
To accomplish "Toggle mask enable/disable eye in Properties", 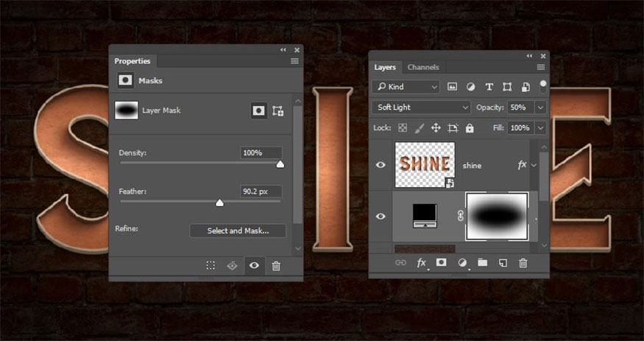I will pos(254,266).
